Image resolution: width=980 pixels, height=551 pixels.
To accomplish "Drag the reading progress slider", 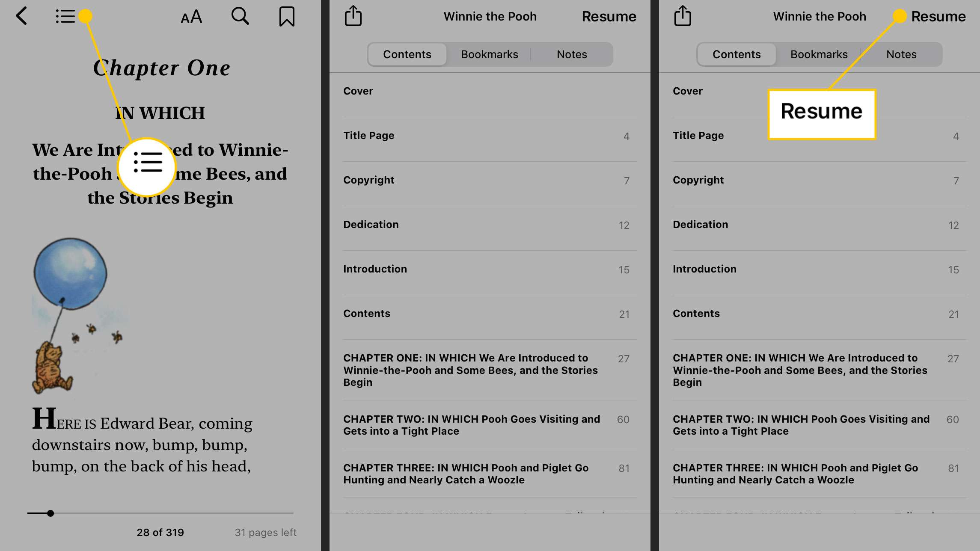I will tap(50, 513).
